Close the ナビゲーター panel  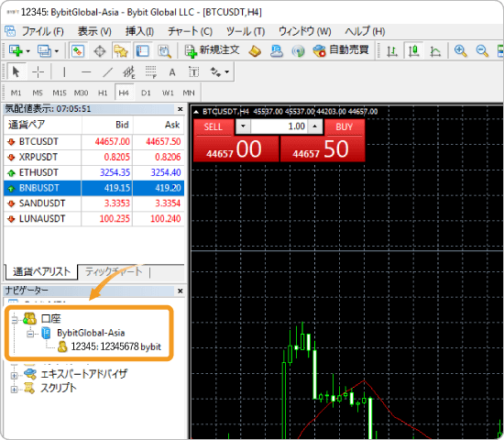click(x=181, y=291)
